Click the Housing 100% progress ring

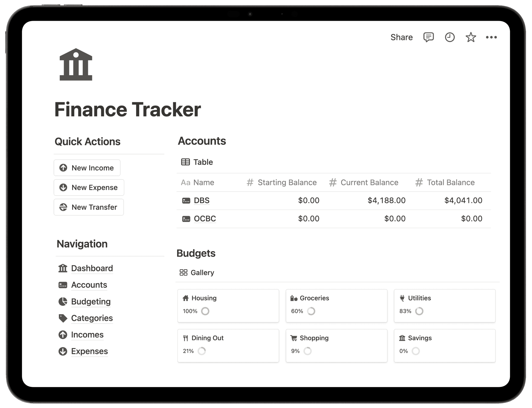[x=205, y=311]
